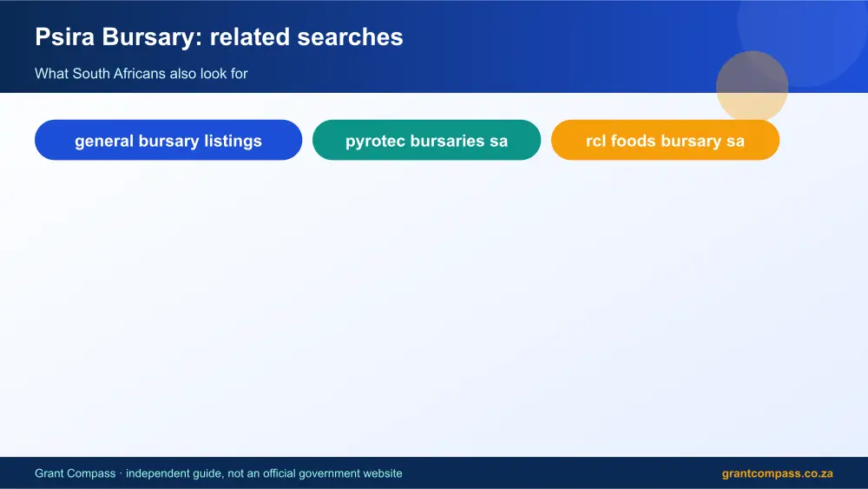The image size is (868, 489).
Task: Select the 'What South Africans also look for' subtitle
Action: coord(141,74)
